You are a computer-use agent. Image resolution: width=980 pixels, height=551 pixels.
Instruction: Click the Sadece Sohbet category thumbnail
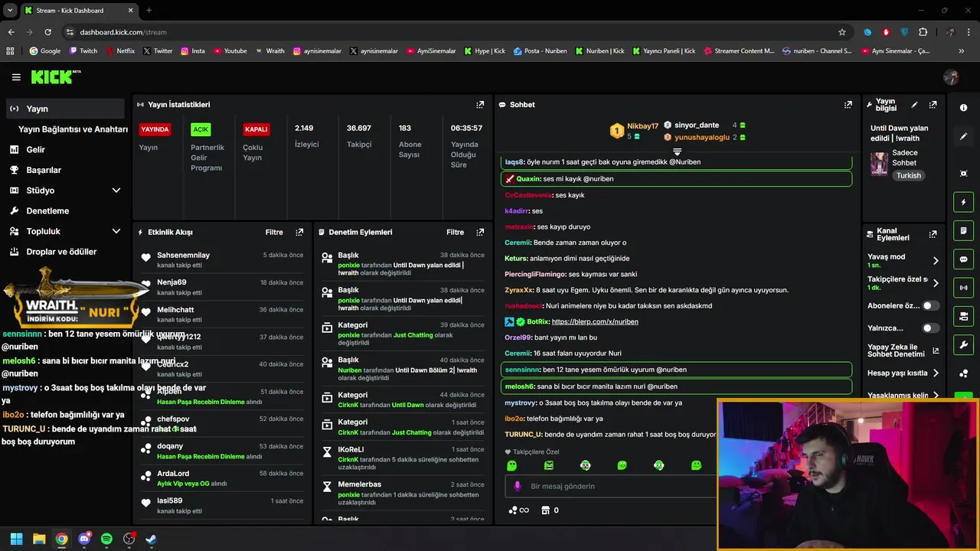coord(879,164)
